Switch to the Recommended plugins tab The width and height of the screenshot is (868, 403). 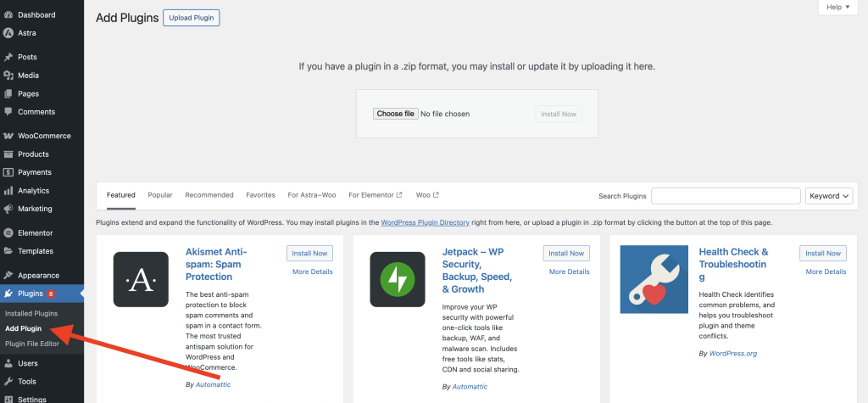point(209,195)
